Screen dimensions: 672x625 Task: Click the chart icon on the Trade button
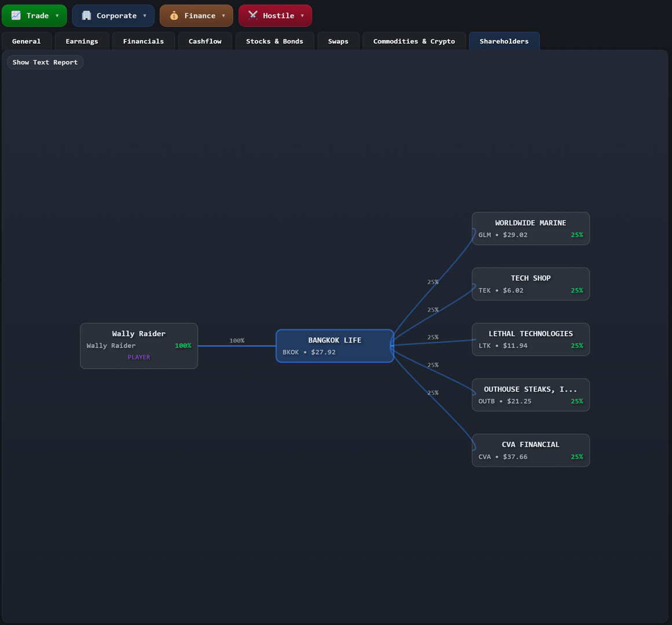[17, 15]
